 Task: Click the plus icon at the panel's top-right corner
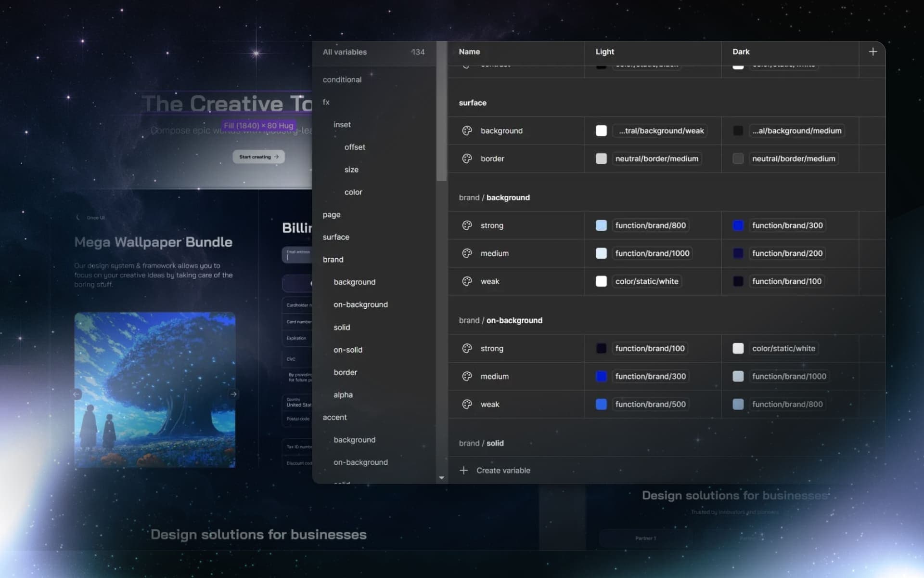873,52
